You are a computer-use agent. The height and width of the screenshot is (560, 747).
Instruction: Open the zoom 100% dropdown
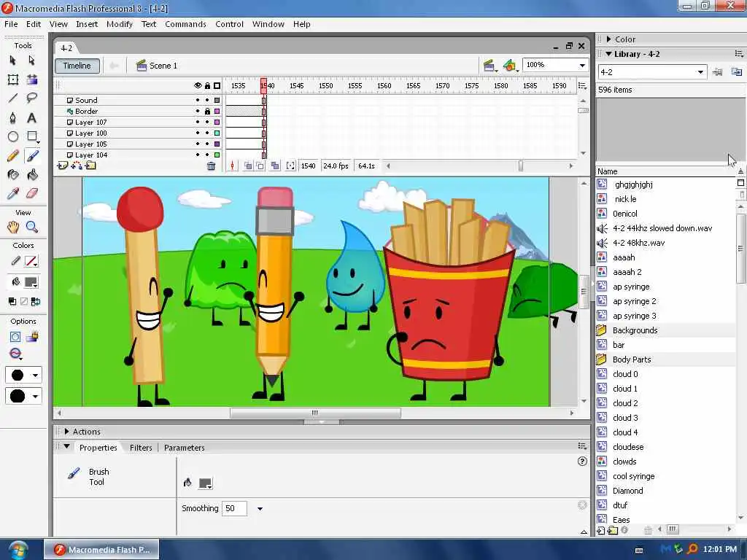pyautogui.click(x=582, y=65)
